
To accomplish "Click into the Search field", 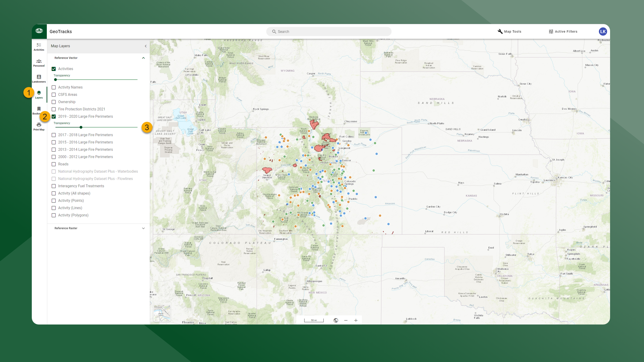I will (x=329, y=32).
